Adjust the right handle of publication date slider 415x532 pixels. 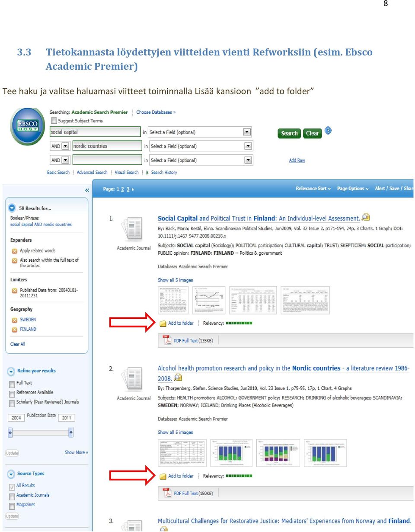(71, 432)
